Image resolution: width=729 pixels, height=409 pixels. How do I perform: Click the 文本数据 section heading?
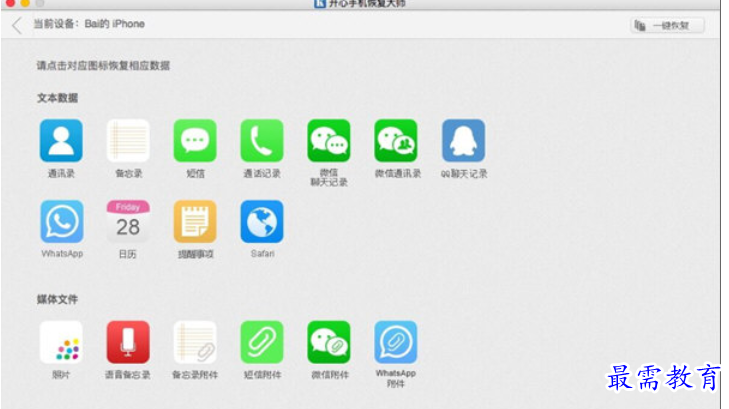[x=57, y=98]
